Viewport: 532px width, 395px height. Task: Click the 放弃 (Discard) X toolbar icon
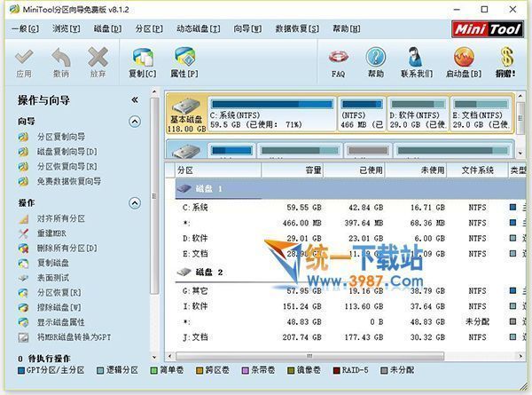point(98,58)
